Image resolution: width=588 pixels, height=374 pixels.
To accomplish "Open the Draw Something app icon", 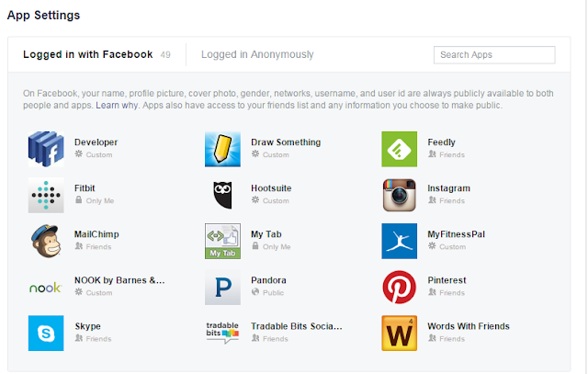I will click(x=222, y=148).
